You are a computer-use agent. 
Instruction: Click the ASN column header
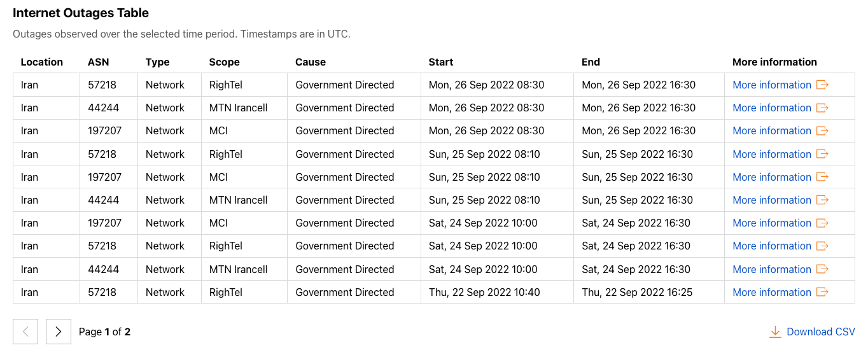click(x=99, y=62)
